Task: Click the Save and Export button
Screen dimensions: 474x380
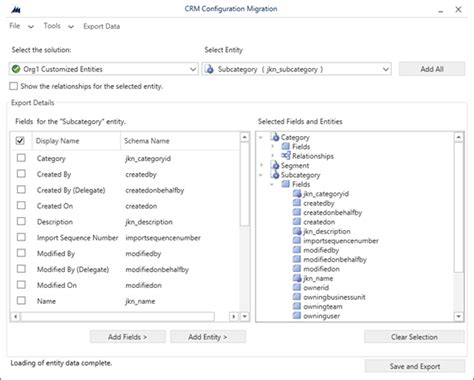Action: [415, 366]
